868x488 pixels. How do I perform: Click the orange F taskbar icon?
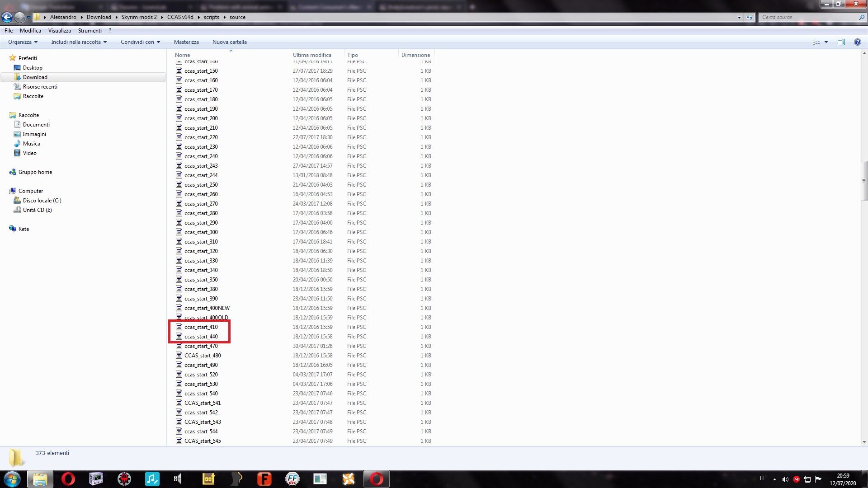coord(264,479)
